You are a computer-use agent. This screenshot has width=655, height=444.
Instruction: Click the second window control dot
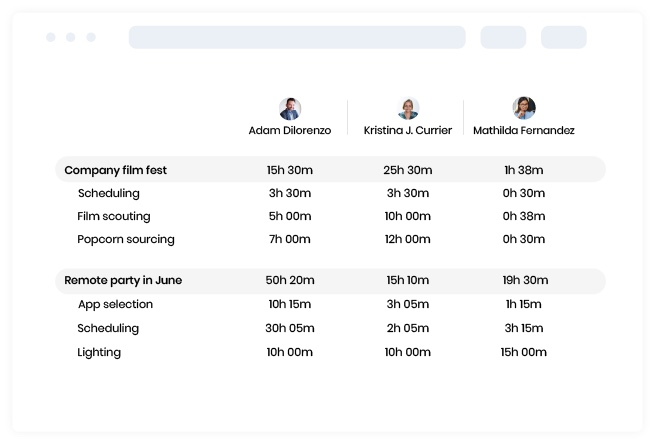tap(71, 37)
